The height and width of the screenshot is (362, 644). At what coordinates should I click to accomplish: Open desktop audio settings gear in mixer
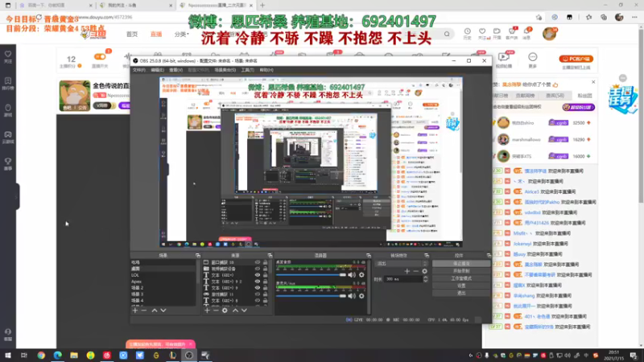[x=361, y=275]
